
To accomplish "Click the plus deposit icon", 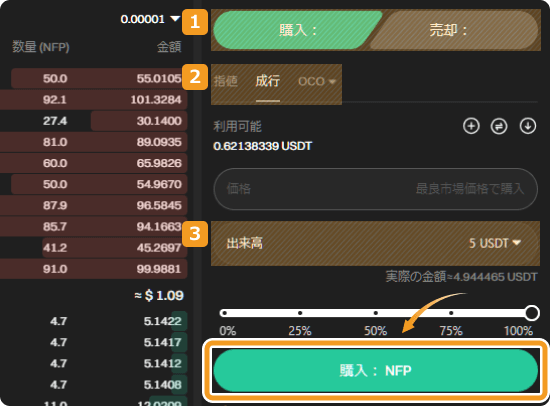I will tap(471, 126).
